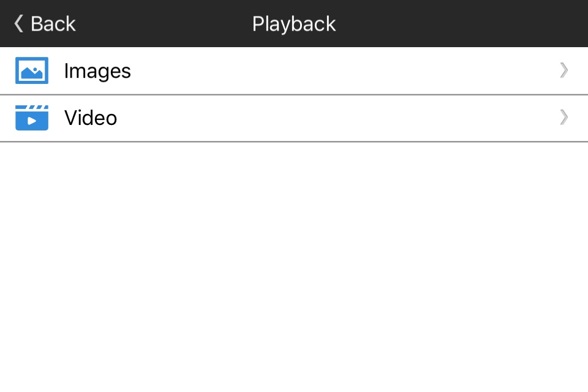Viewport: 588px width, 392px height.
Task: Tap the sun dot in Images icon
Action: pyautogui.click(x=35, y=69)
